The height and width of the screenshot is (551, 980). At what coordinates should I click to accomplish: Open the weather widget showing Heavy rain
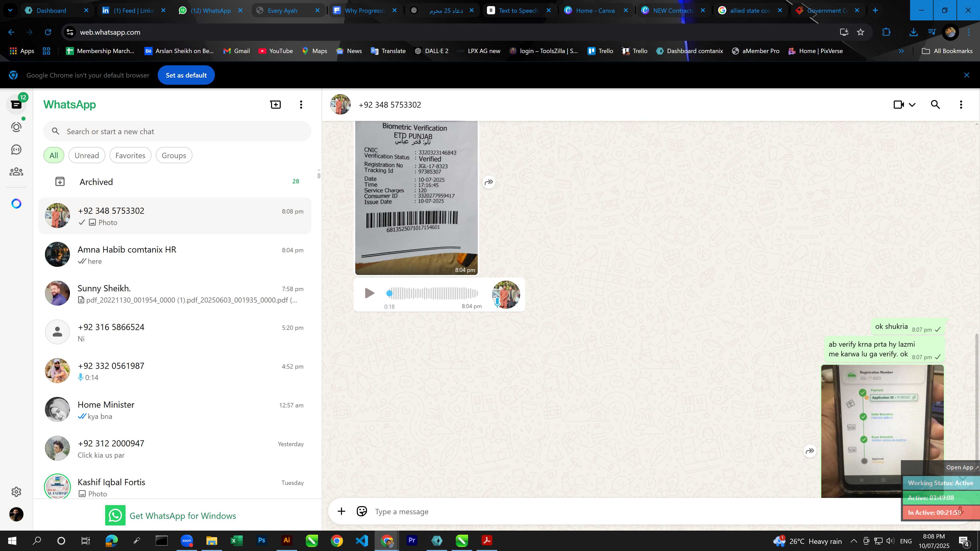[x=807, y=541]
